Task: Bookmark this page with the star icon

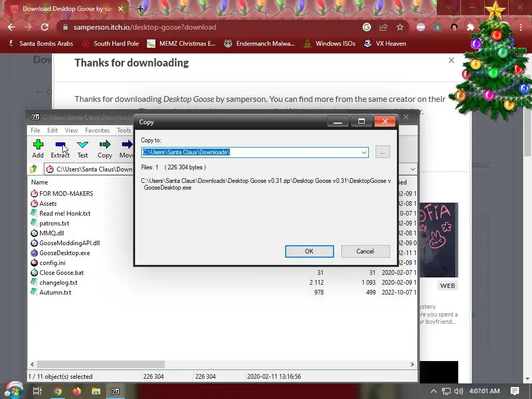Action: [400, 27]
